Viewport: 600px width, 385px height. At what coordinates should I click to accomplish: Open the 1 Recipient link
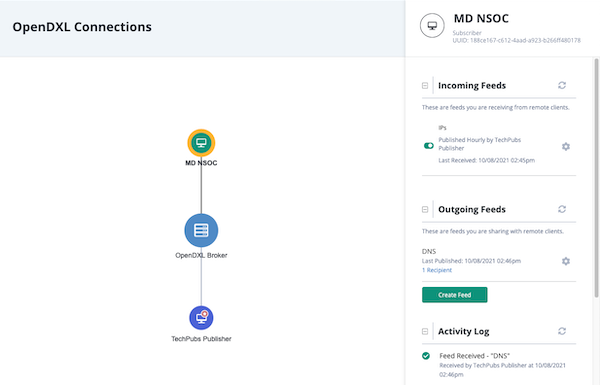[437, 270]
